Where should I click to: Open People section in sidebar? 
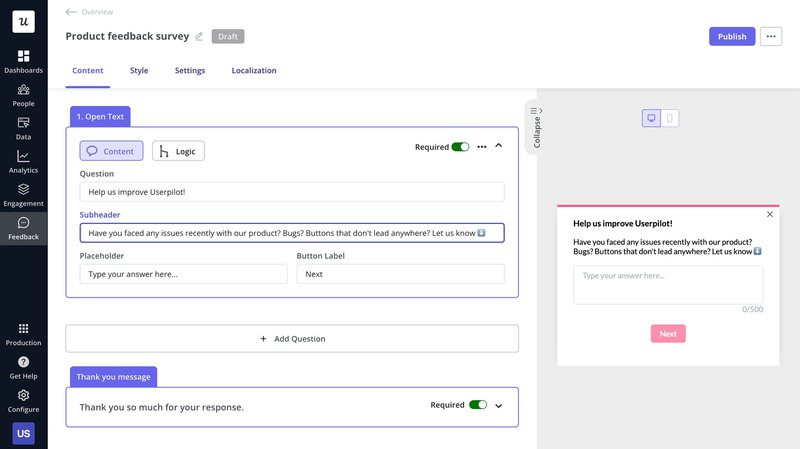click(x=23, y=95)
